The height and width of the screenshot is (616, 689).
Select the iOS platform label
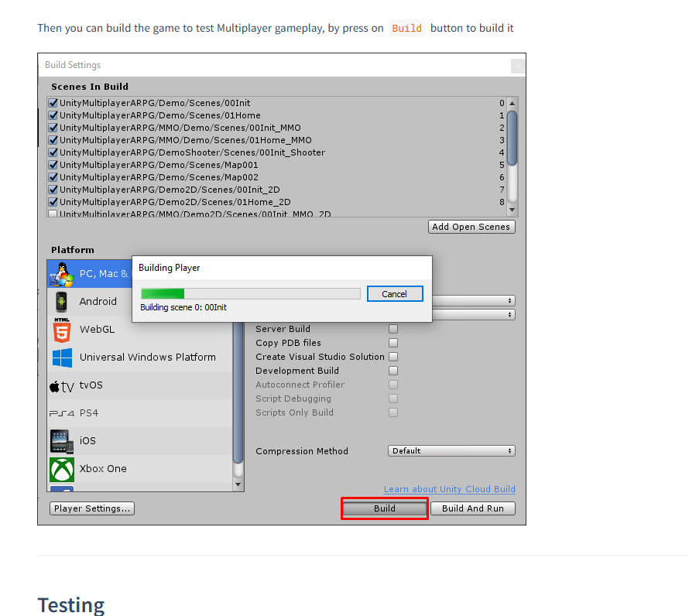point(87,440)
